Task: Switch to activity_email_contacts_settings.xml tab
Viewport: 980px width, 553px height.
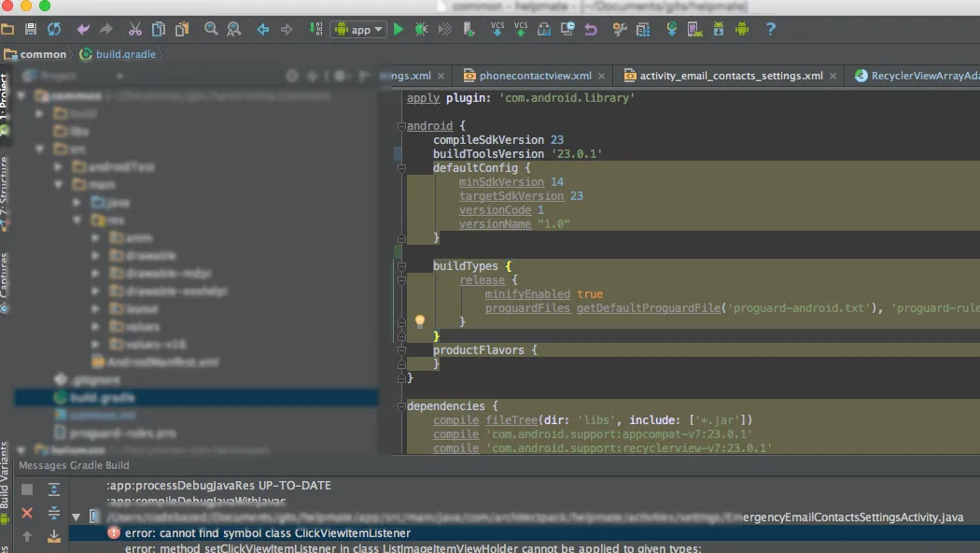Action: pyautogui.click(x=731, y=76)
